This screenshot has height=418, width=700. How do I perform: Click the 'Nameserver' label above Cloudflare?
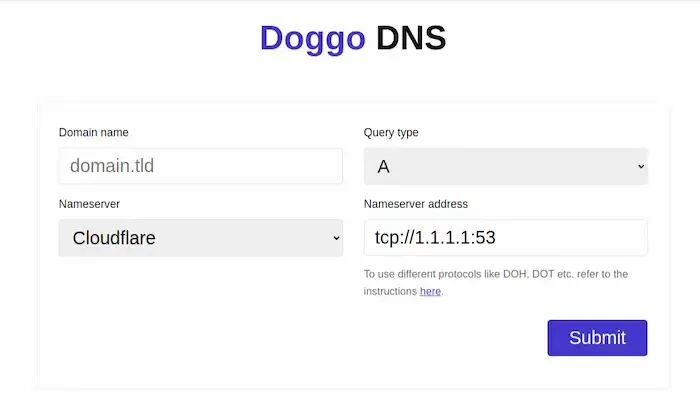tap(89, 204)
